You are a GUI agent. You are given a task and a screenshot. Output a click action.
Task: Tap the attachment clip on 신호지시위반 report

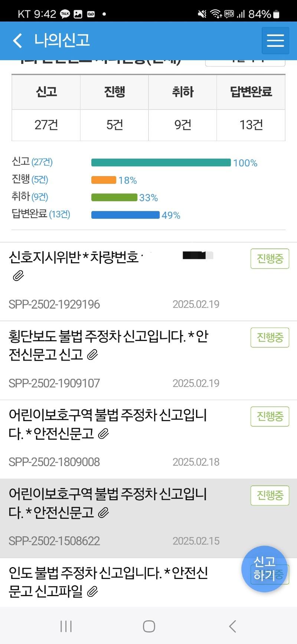coord(18,276)
